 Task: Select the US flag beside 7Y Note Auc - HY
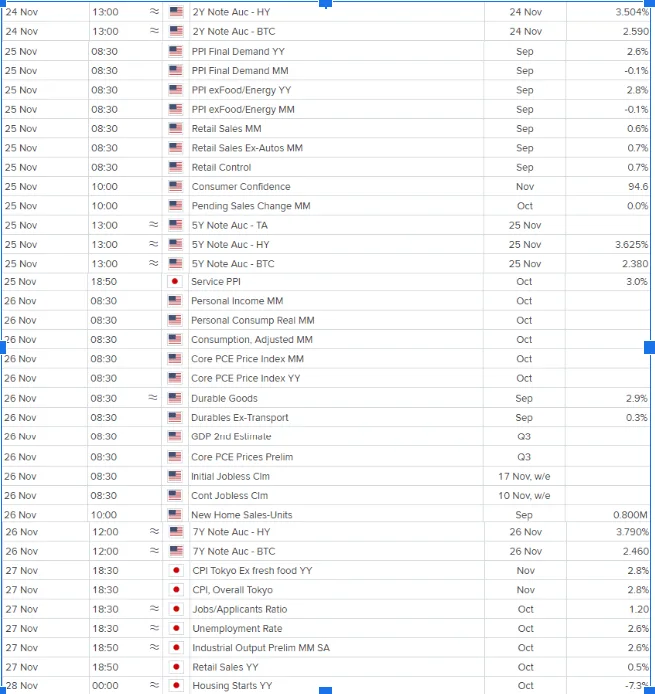[176, 532]
